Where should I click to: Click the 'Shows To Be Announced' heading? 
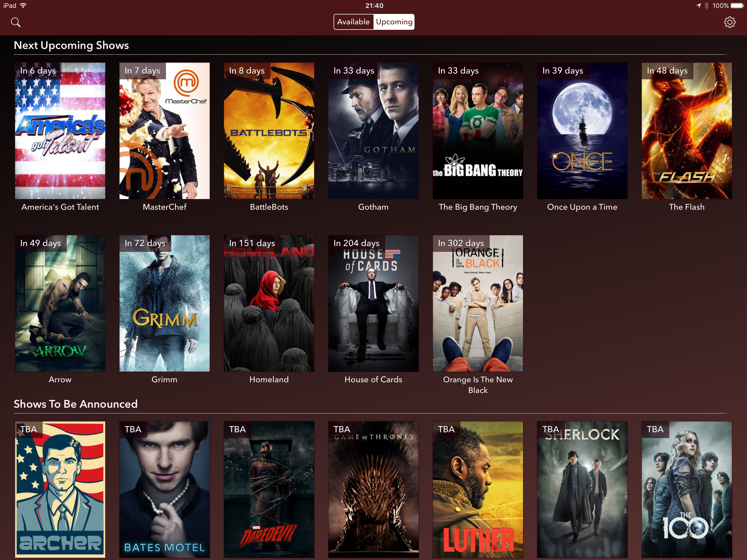click(76, 404)
